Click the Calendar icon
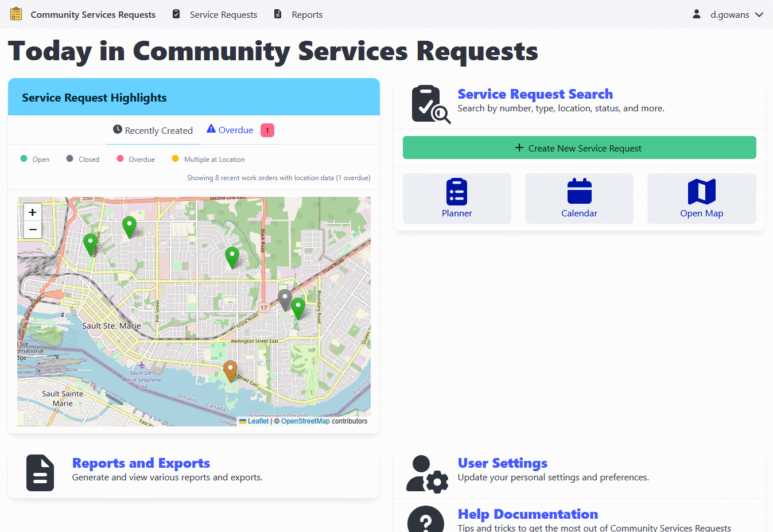Image resolution: width=773 pixels, height=532 pixels. point(580,191)
